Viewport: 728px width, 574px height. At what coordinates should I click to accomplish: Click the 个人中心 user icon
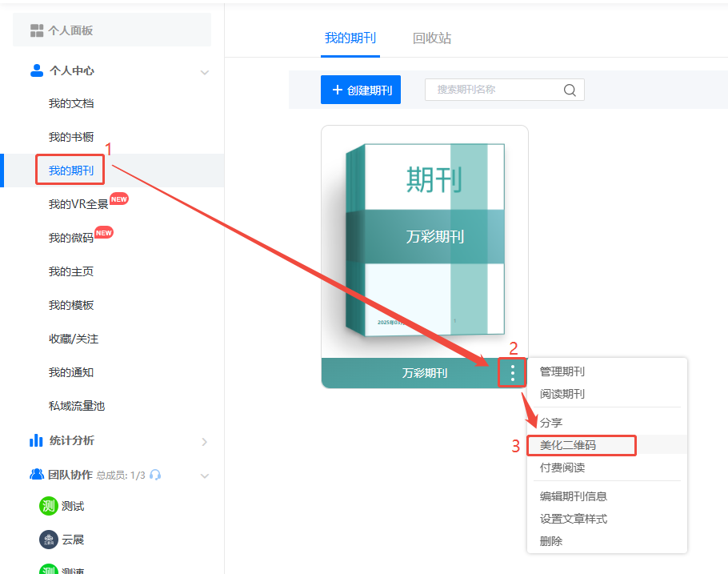[x=37, y=70]
